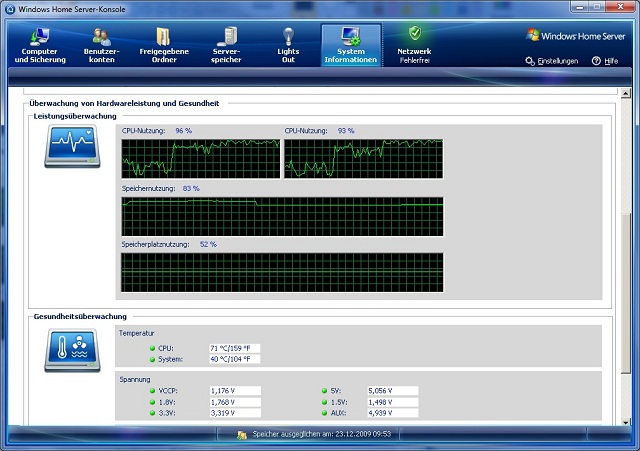Click the green status dot next to CPU temperature
Image resolution: width=640 pixels, height=451 pixels.
152,348
